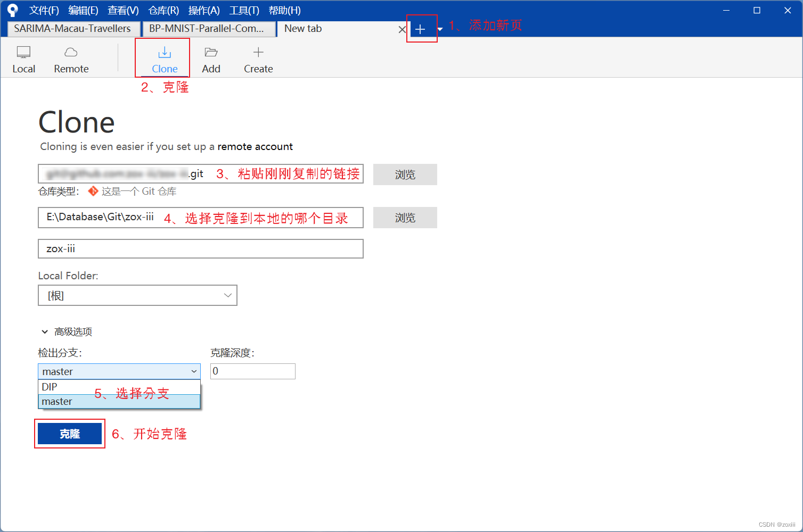Follow the remote account link

point(255,146)
